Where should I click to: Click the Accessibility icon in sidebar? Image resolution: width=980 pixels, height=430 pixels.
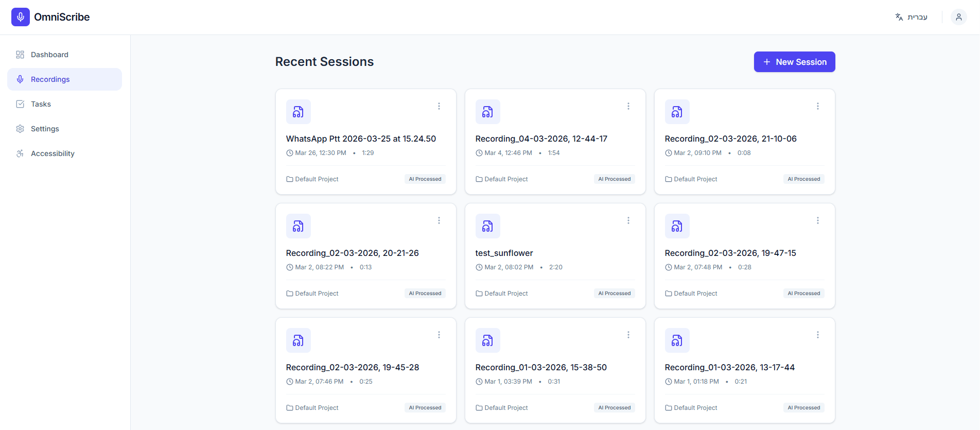click(20, 153)
